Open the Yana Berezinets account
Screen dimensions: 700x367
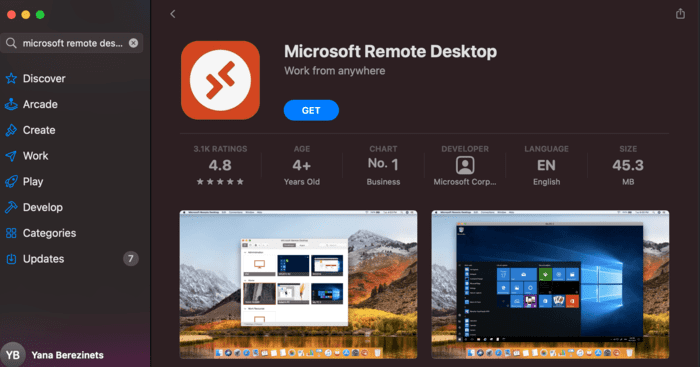click(x=67, y=355)
